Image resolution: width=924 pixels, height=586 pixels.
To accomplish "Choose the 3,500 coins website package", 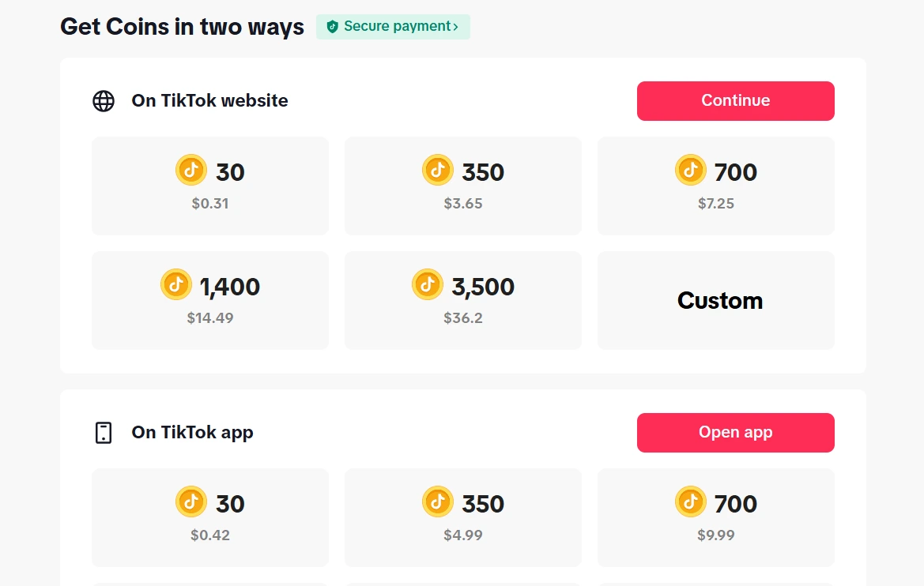I will click(x=463, y=300).
